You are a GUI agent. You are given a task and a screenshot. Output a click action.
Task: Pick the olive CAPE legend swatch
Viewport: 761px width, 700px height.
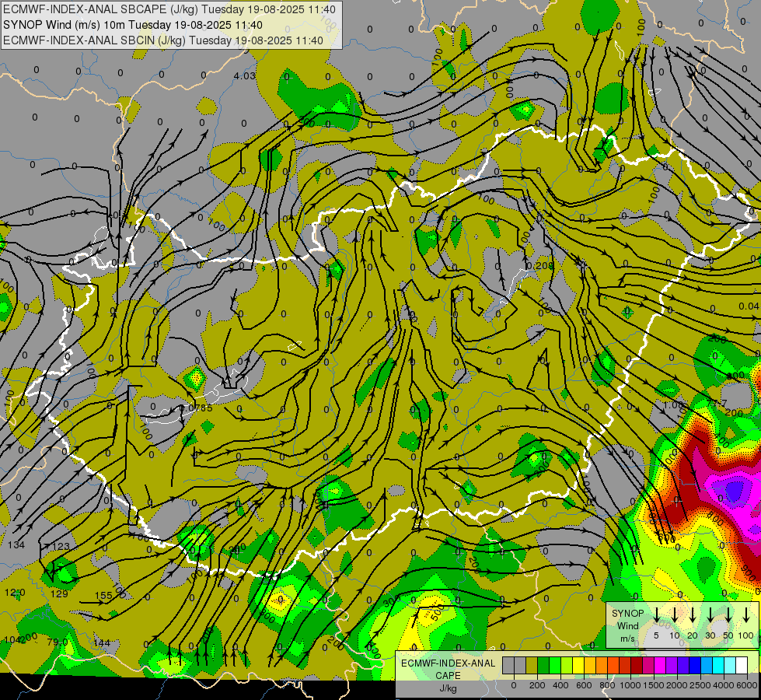pos(532,665)
